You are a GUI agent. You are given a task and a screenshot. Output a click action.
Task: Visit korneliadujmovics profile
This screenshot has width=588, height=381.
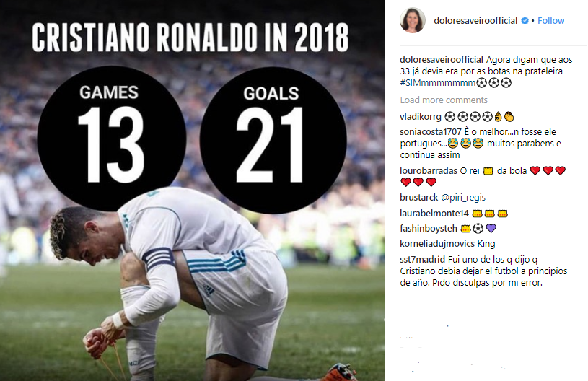(437, 244)
